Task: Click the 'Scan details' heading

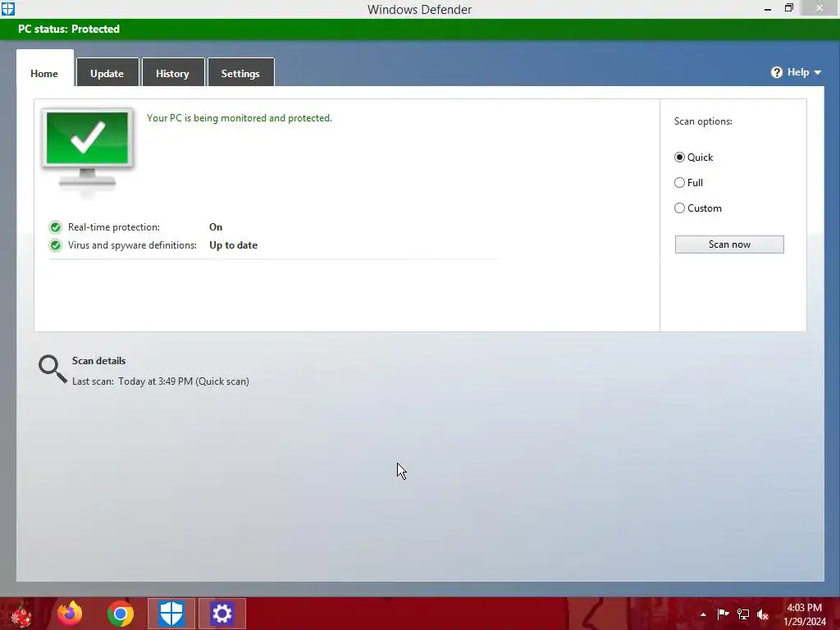Action: pos(98,361)
